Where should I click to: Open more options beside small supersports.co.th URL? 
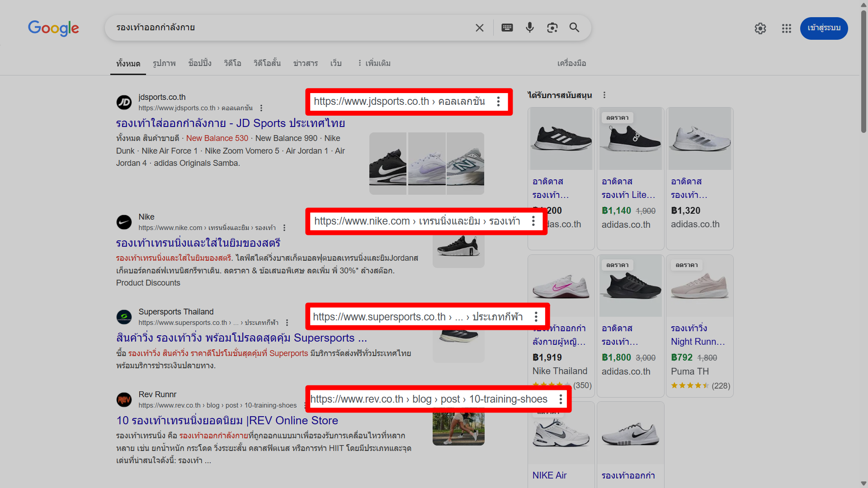coord(287,323)
